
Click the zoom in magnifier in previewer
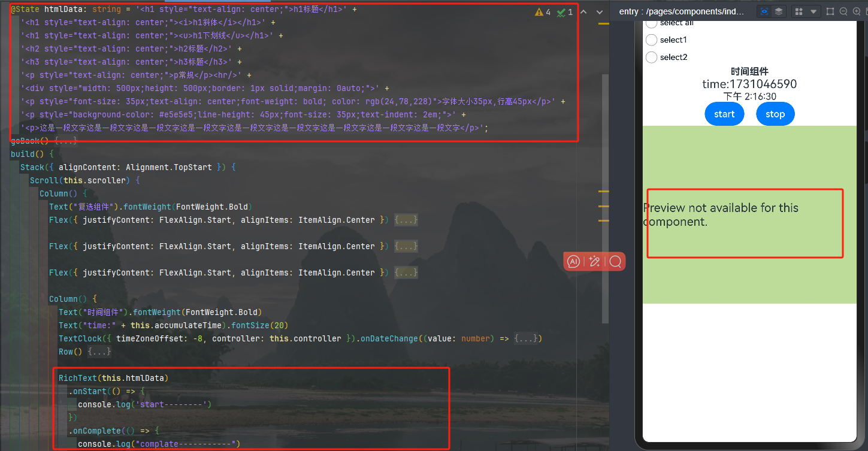(x=857, y=11)
